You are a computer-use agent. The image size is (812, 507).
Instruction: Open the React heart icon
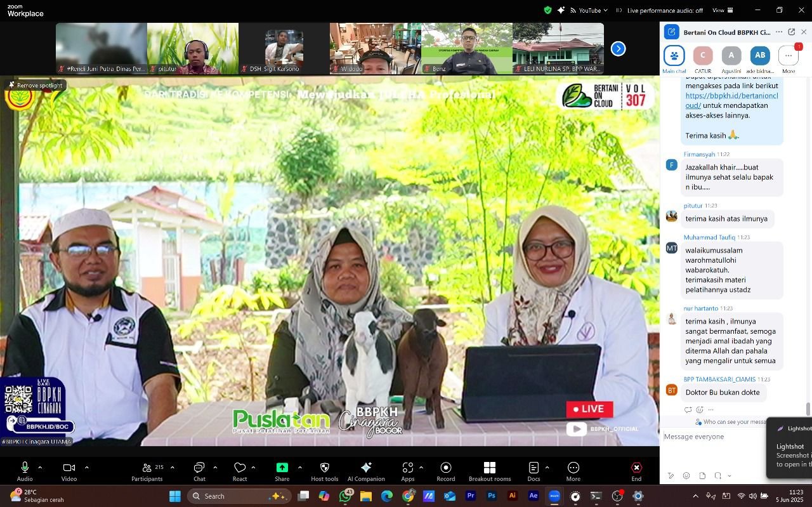pos(240,468)
